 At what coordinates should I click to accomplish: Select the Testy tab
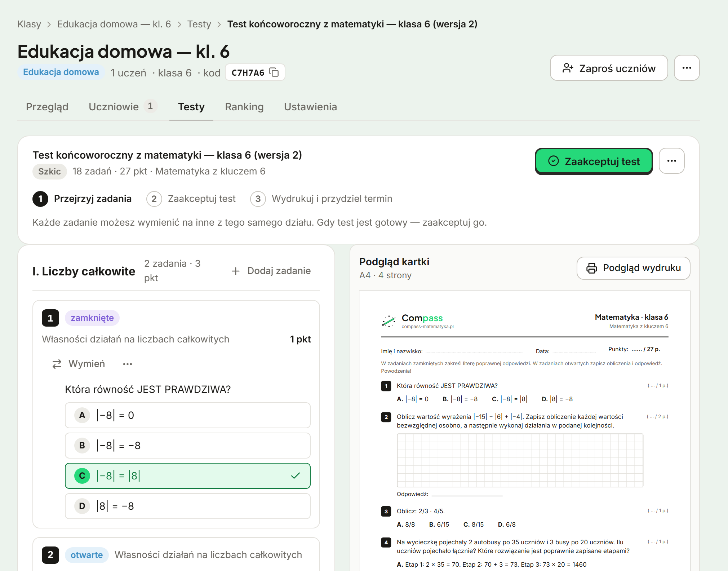[x=191, y=107]
